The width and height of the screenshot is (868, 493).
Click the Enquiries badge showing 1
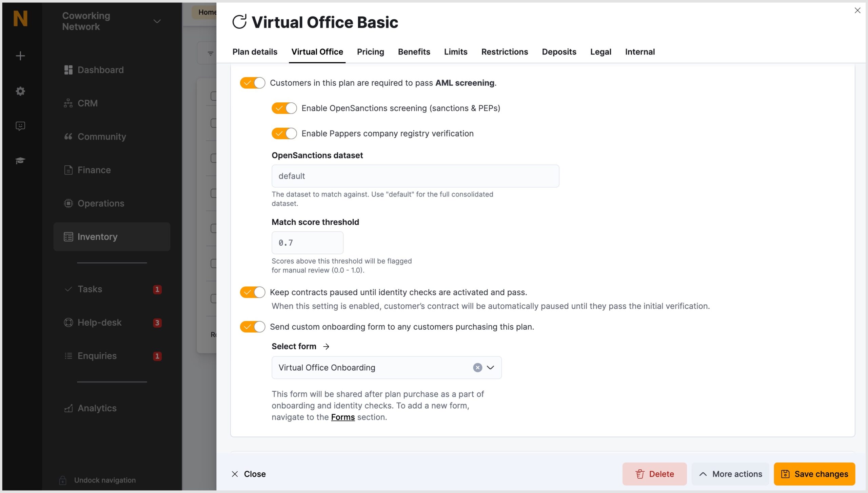(x=157, y=356)
